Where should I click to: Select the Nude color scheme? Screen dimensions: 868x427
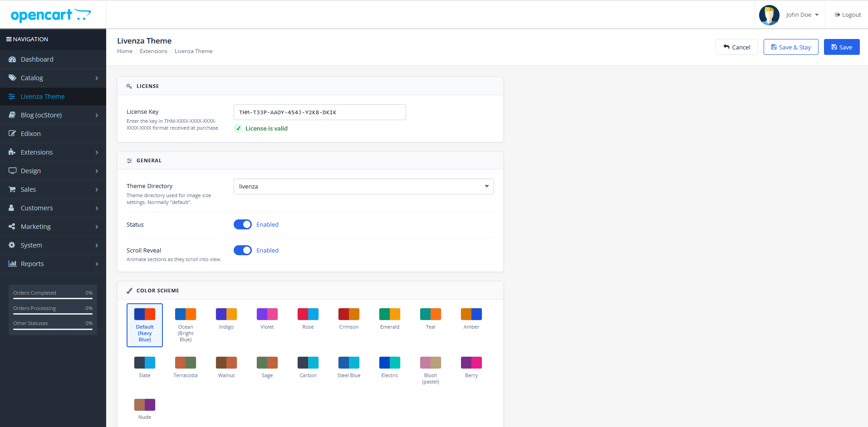[x=145, y=409]
